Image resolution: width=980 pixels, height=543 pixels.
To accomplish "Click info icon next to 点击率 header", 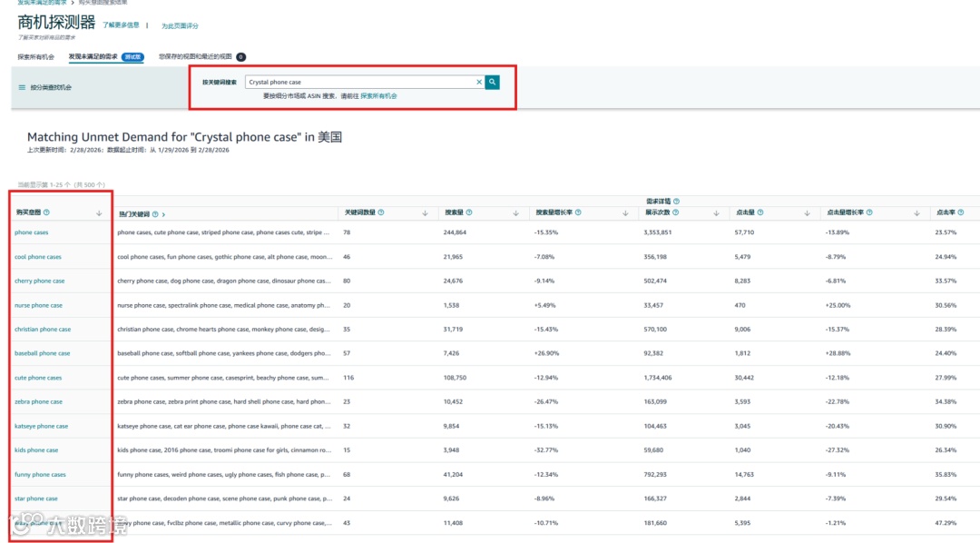I will click(961, 212).
